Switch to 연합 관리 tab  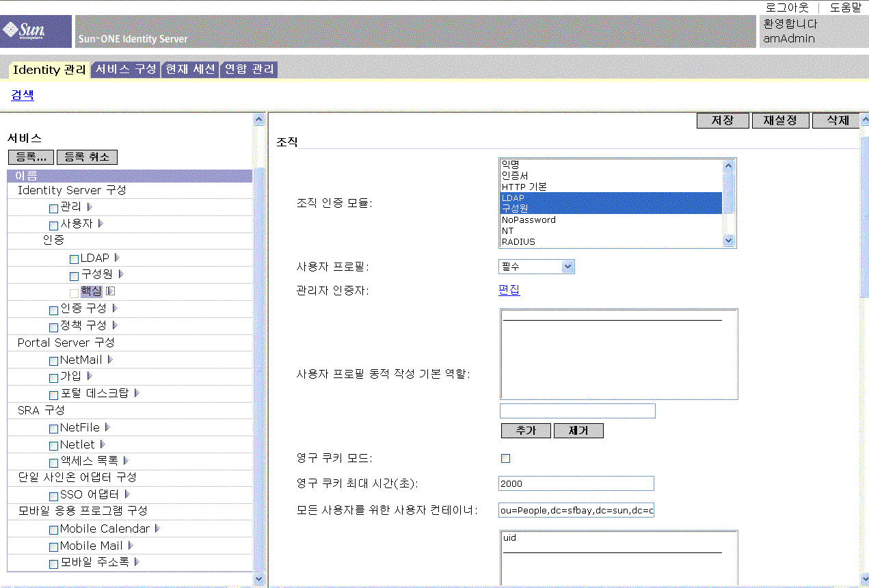point(249,70)
